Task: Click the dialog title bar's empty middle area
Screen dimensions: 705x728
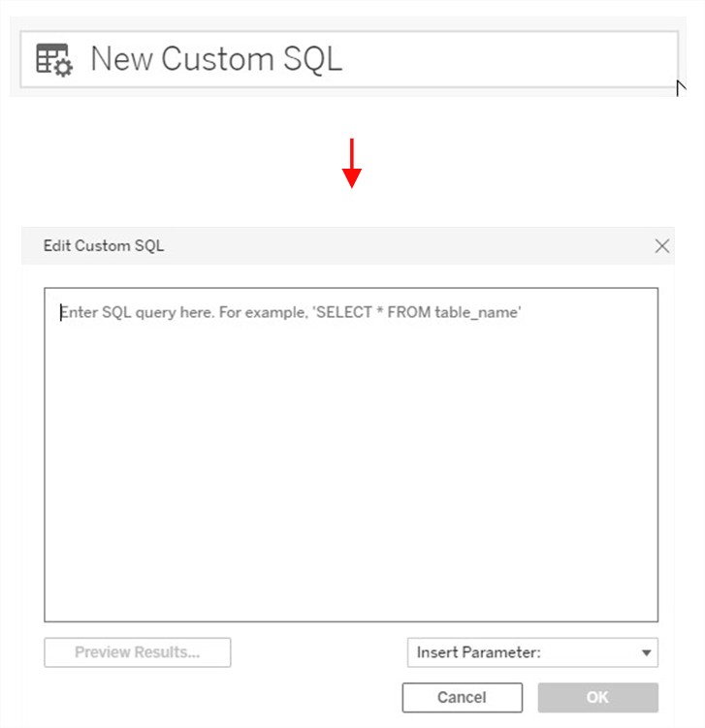Action: (x=407, y=246)
